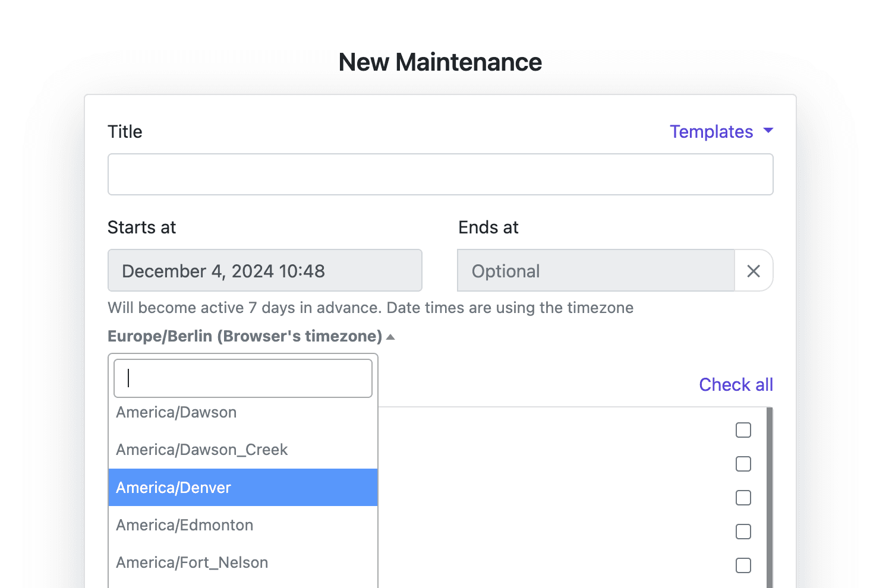Open the Starts at date picker
Screen dimensions: 870x588
click(264, 270)
